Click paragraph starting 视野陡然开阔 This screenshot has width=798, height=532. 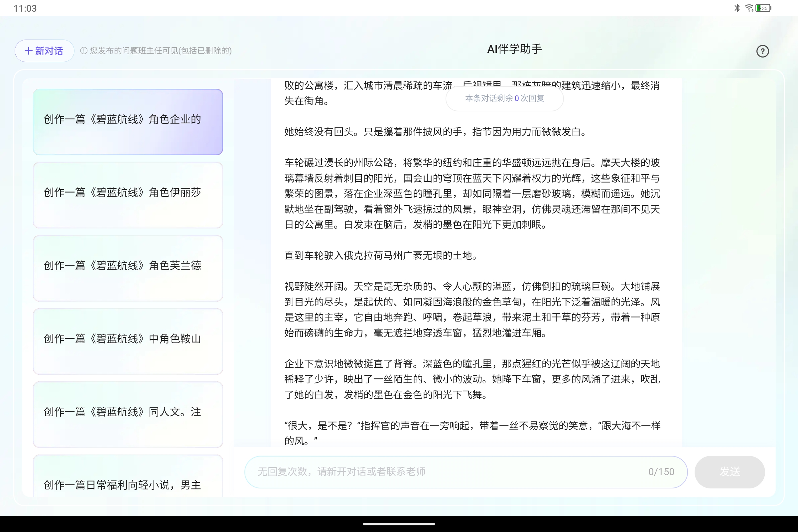coord(472,310)
